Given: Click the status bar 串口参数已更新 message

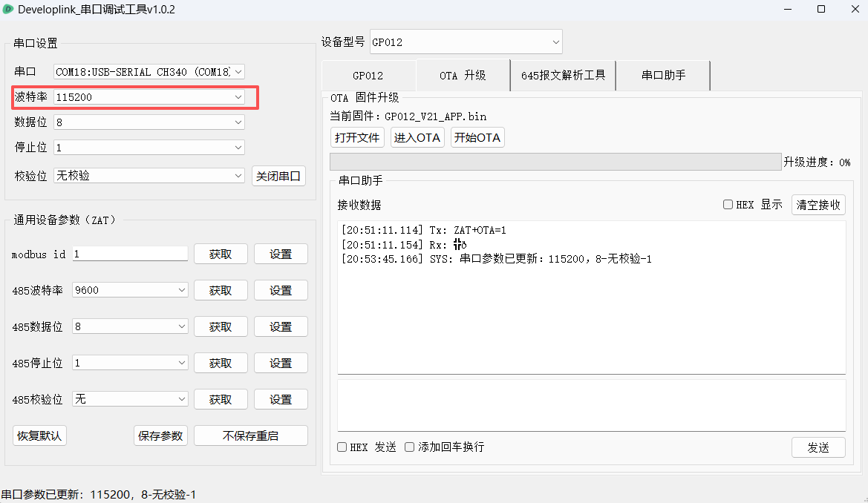Looking at the screenshot, I should click(x=99, y=495).
